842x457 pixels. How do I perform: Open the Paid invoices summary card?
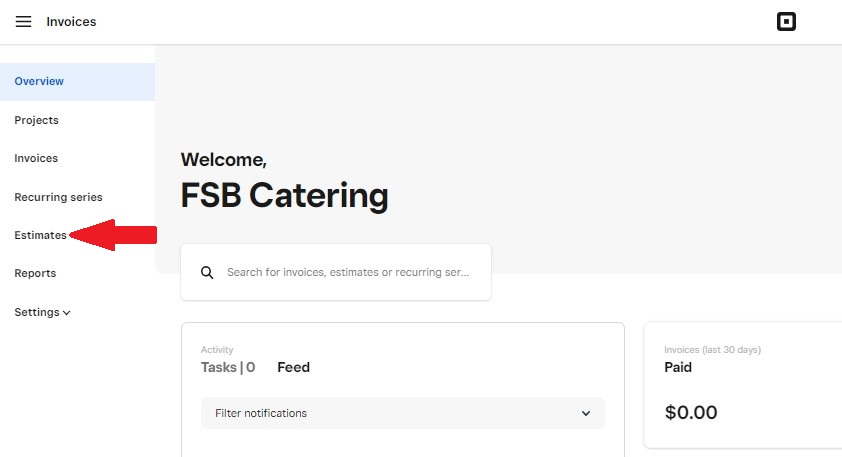pos(743,385)
